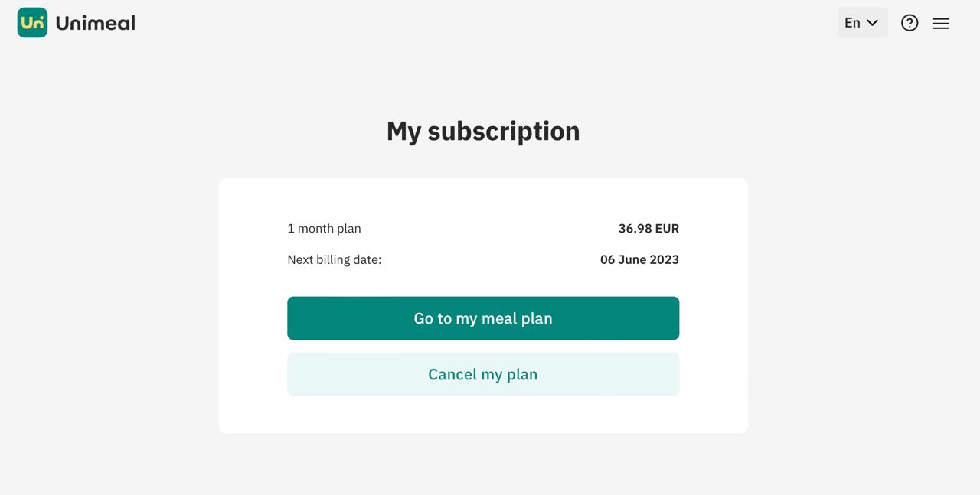Click the menu icon with three lines
Screen dimensions: 980x495
941,23
